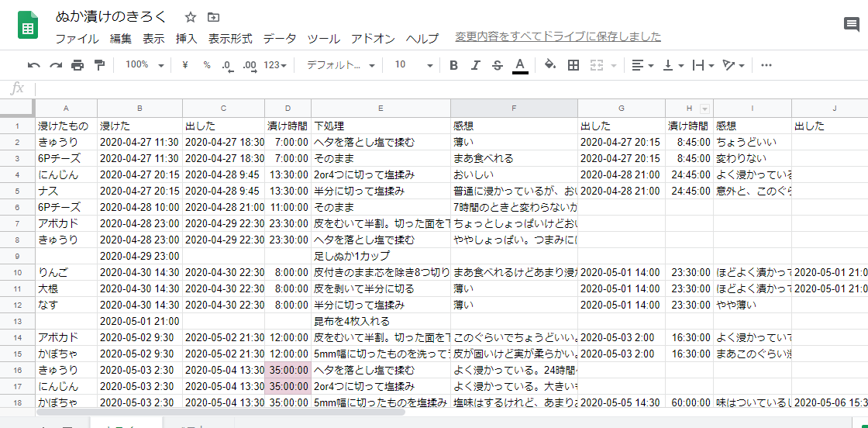Open the text color picker
This screenshot has width=868, height=428.
[x=520, y=65]
